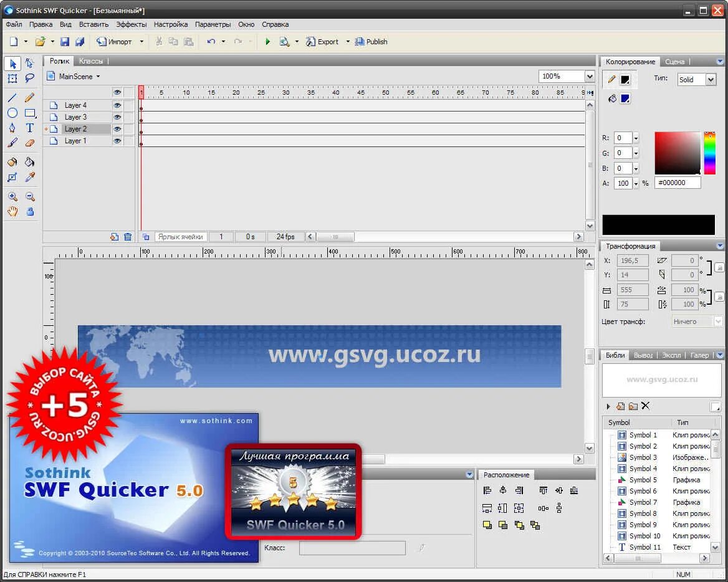Image resolution: width=728 pixels, height=582 pixels.
Task: Click the fill color blue swatch
Action: [x=625, y=98]
